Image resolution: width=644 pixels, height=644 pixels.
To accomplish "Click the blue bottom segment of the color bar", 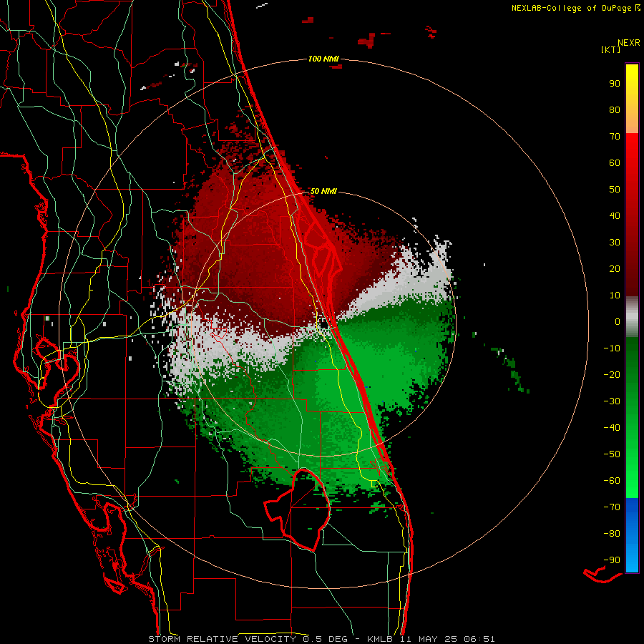I will coord(632,535).
